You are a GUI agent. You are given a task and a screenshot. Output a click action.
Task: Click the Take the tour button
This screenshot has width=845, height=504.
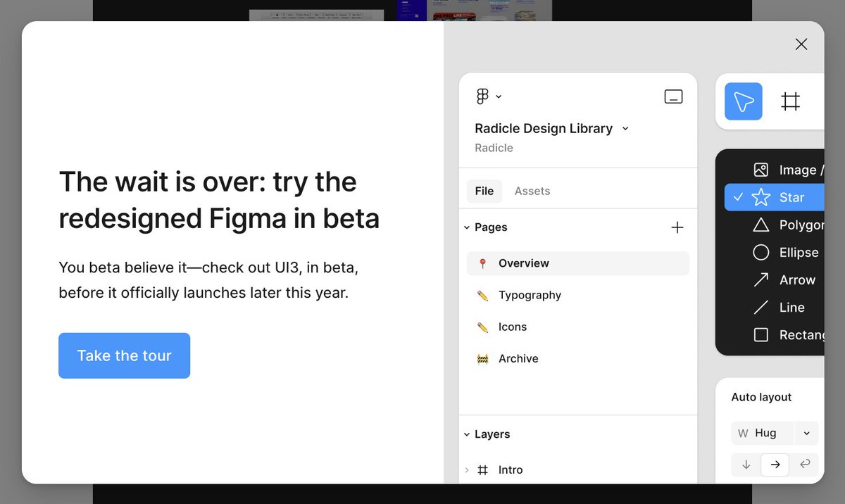(124, 355)
